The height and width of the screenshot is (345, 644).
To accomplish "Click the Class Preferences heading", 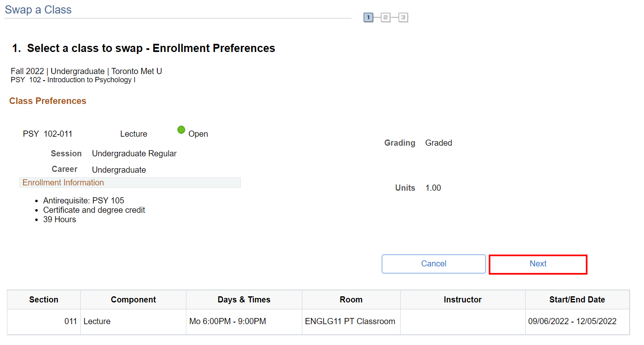I will tap(48, 101).
